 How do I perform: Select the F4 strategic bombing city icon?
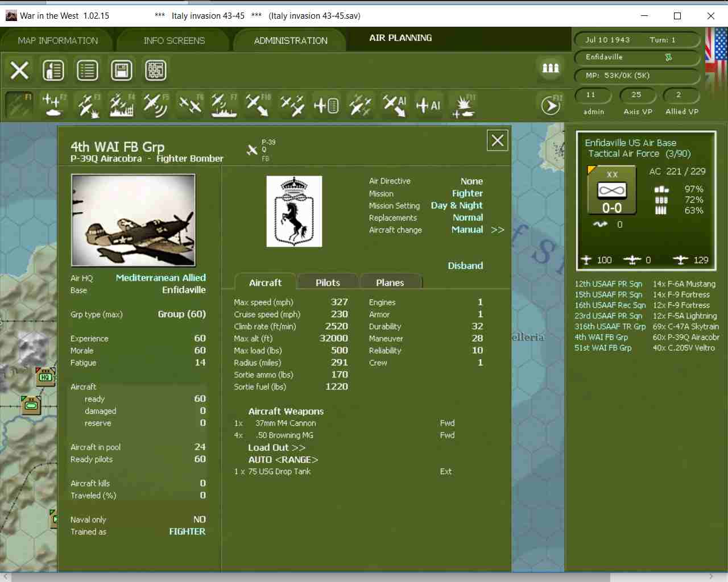[x=122, y=105]
